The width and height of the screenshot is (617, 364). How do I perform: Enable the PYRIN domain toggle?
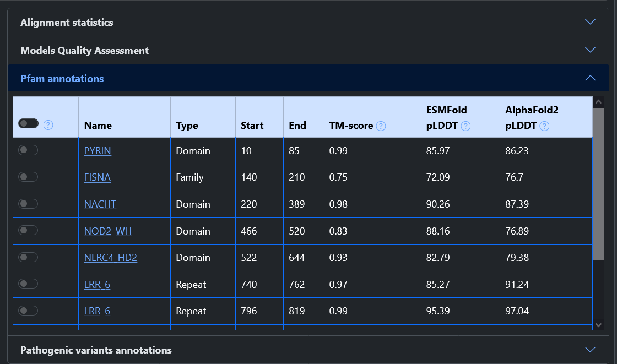pos(28,150)
